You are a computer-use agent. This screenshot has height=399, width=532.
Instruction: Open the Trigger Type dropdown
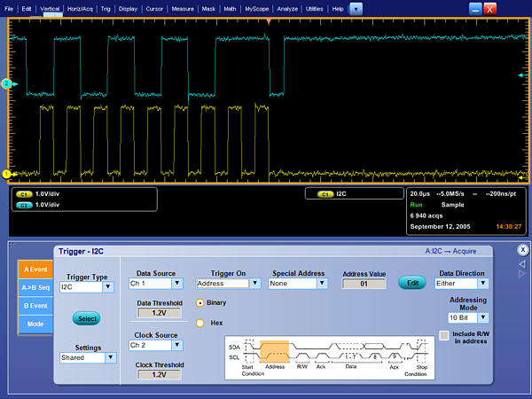[86, 287]
